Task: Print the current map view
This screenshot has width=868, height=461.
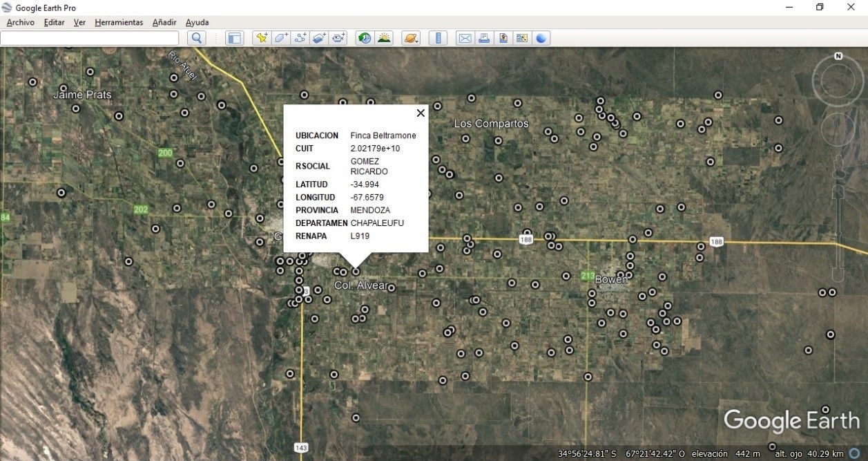Action: [x=484, y=38]
